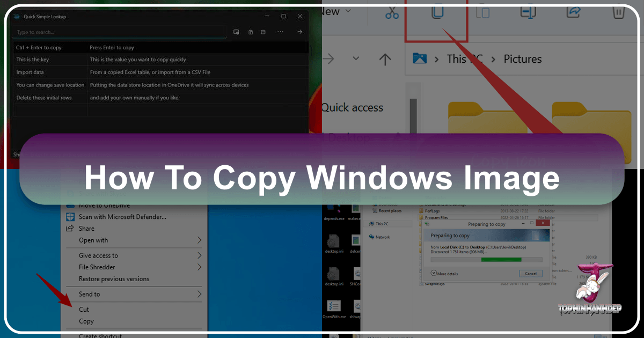Click the Share icon in Explorer toolbar
The width and height of the screenshot is (644, 338).
click(574, 12)
